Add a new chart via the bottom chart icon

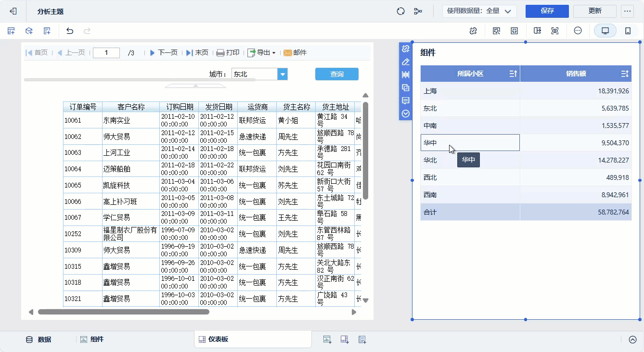click(x=327, y=339)
